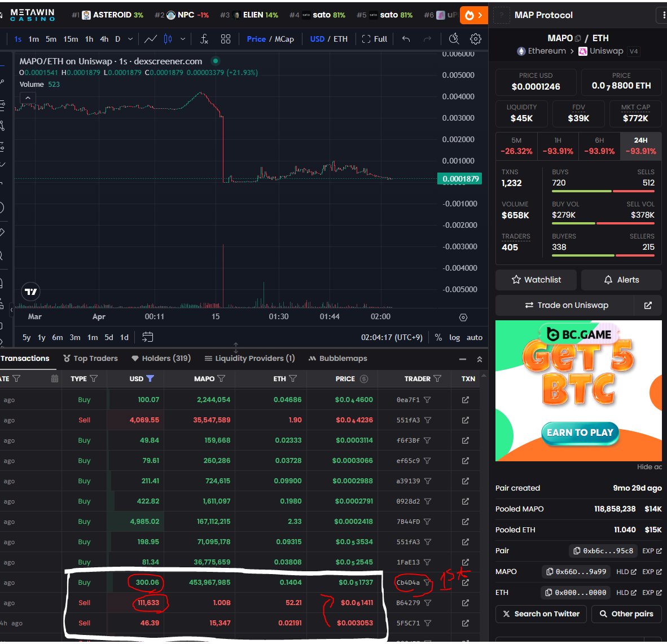Screen dimensions: 667x644
Task: Click the Other pairs button
Action: (x=626, y=614)
